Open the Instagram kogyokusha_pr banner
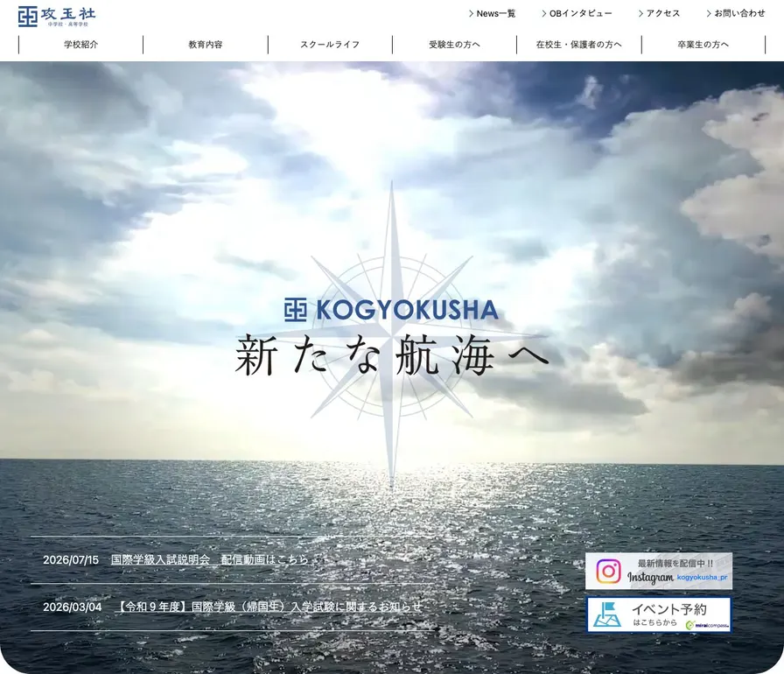Screen dimensions: 784x674 [x=659, y=571]
